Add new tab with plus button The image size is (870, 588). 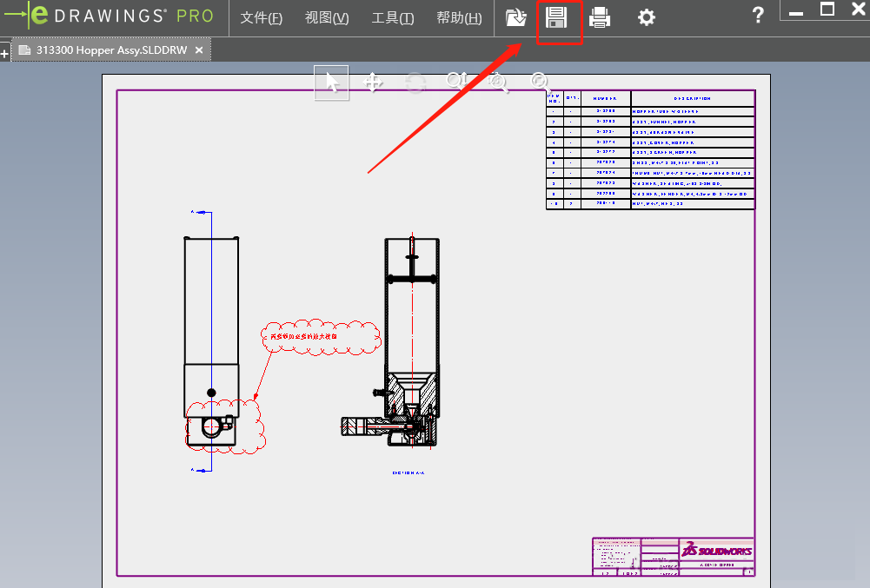click(4, 54)
